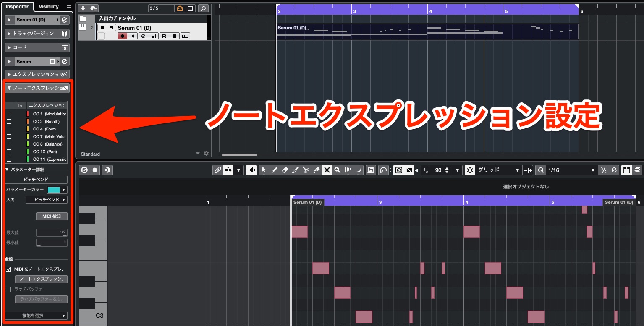The image size is (644, 326).
Task: Select the Erase tool
Action: pos(285,170)
